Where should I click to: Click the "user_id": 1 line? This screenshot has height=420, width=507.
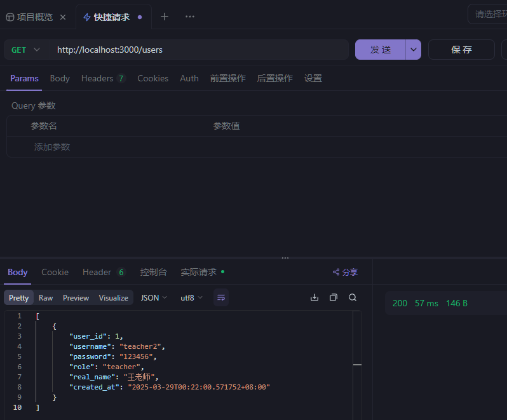[x=96, y=336]
